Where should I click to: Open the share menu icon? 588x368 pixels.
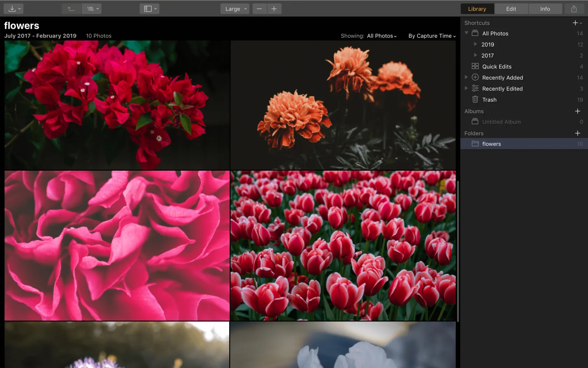coord(574,9)
